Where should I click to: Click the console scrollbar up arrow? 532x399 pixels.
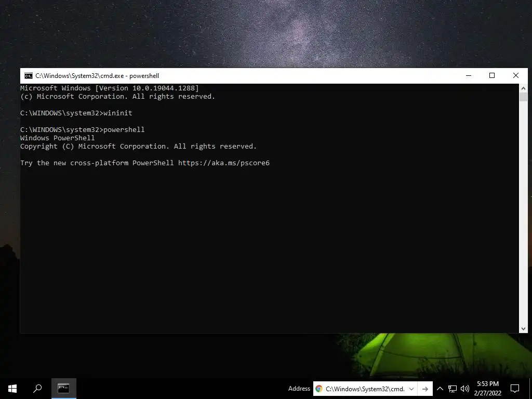click(523, 88)
